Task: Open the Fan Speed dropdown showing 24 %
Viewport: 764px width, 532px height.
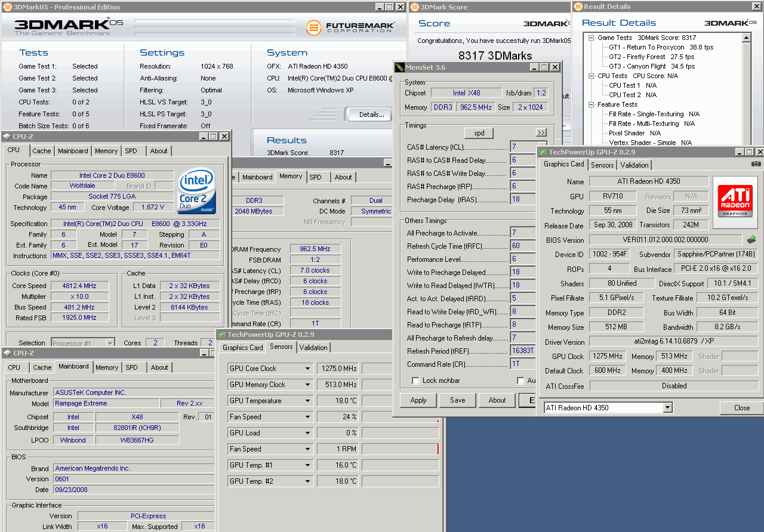Action: 308,417
